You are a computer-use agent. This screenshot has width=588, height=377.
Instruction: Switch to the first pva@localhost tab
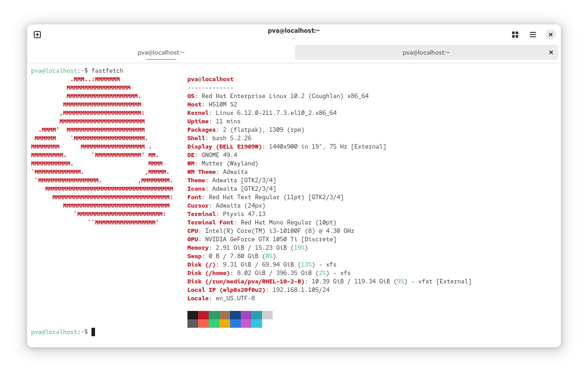coord(161,52)
